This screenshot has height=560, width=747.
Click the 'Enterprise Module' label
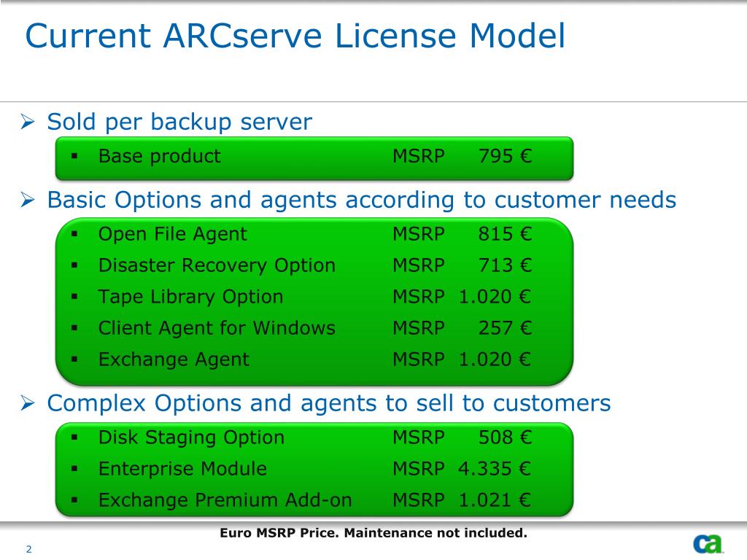(182, 469)
